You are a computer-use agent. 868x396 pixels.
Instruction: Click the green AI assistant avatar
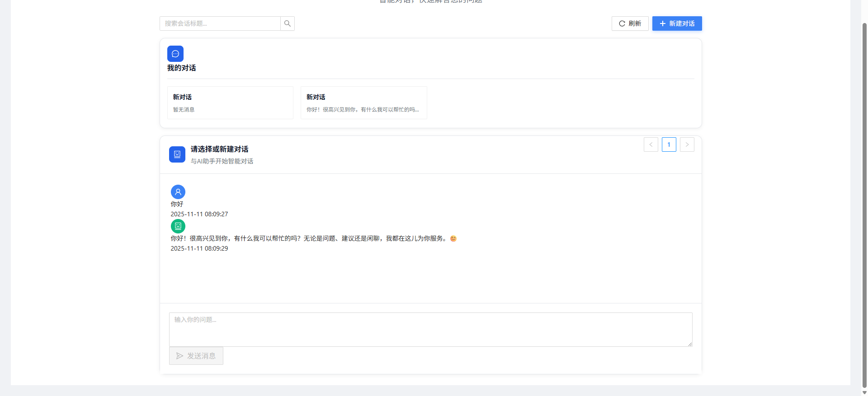click(x=178, y=226)
